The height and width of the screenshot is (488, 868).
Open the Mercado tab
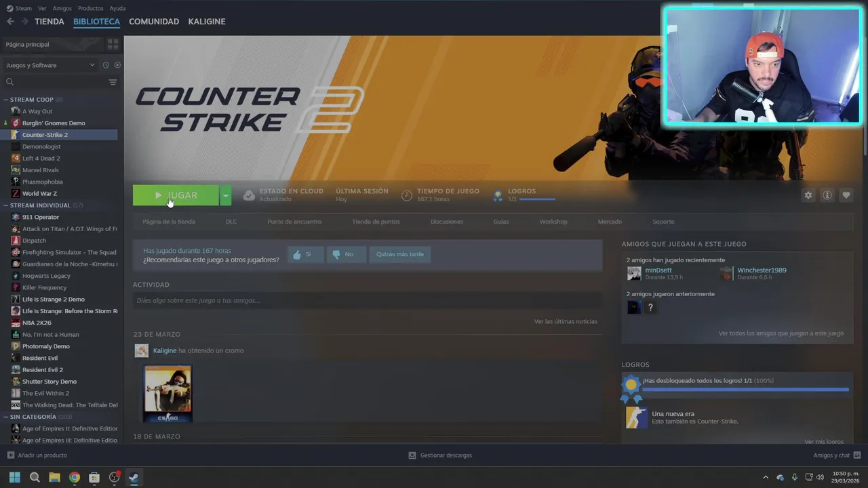610,222
